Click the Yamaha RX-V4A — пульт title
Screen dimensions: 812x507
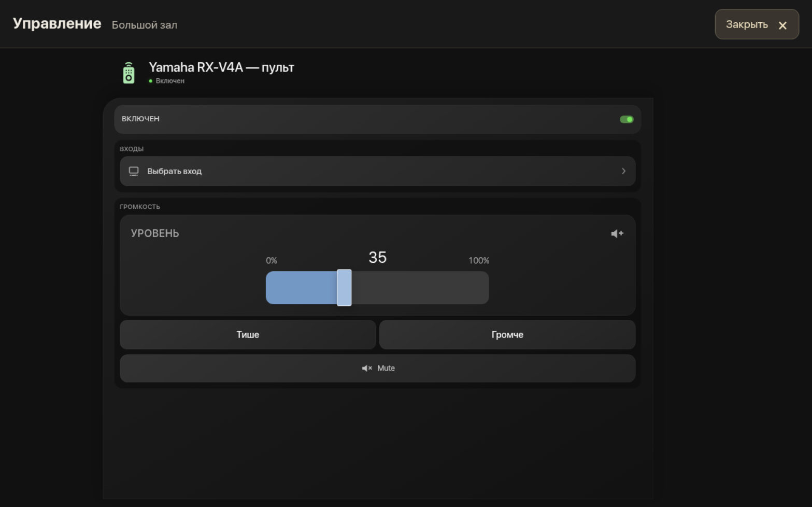point(221,67)
